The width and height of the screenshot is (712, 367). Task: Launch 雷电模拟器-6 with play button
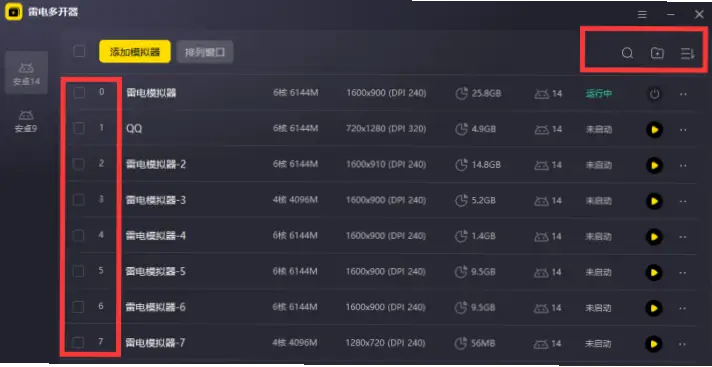[654, 308]
